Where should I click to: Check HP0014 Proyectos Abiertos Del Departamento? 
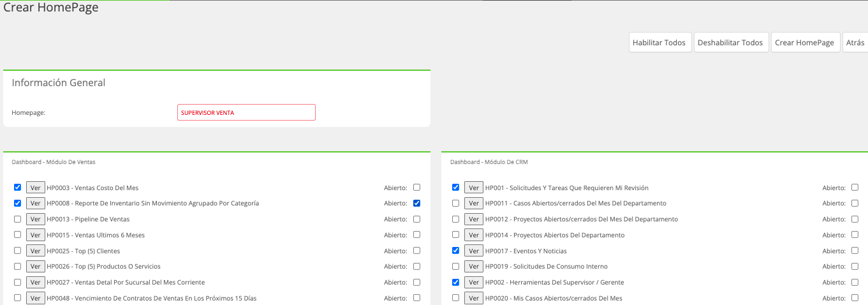pos(455,235)
